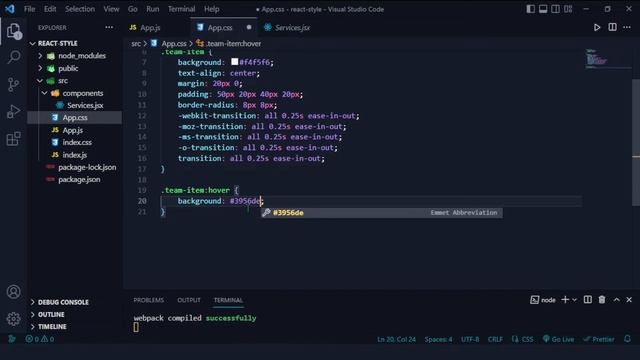The image size is (640, 360).
Task: Open the Source Control view
Action: point(13,84)
